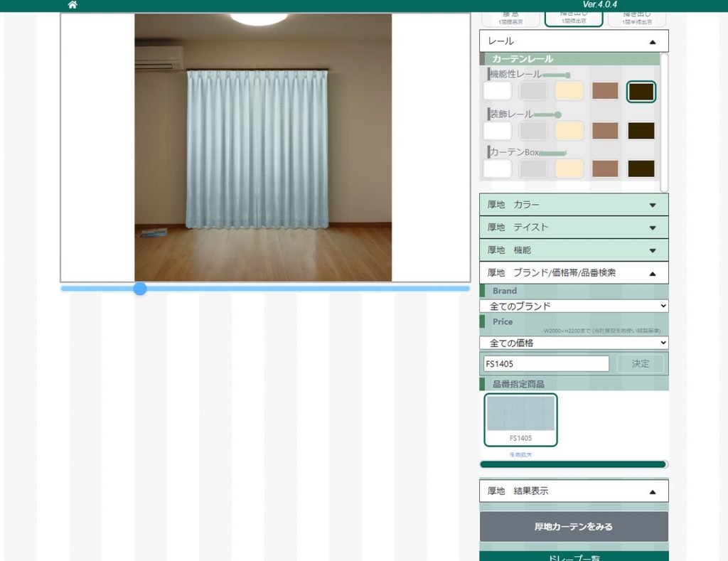Select the 1間腰高窓 window type tab
The width and height of the screenshot is (728, 561).
(510, 19)
